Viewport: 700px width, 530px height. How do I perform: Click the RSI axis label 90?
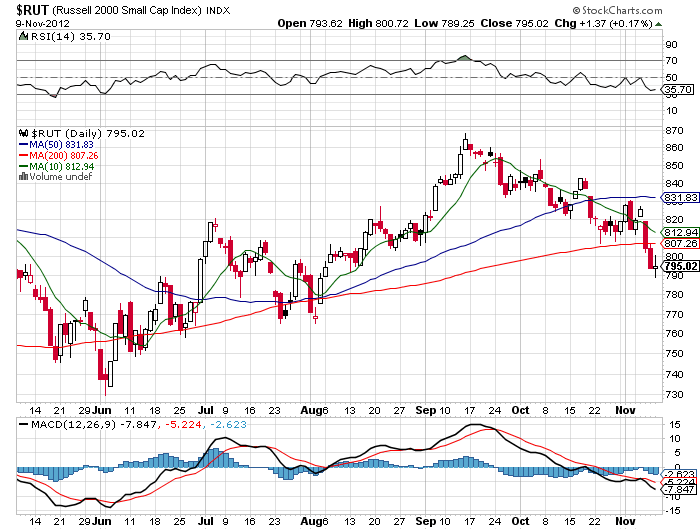pos(671,45)
